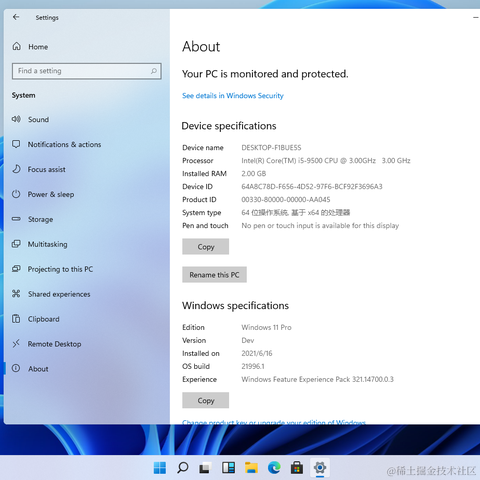This screenshot has width=480, height=480.
Task: Launch File Explorer from taskbar
Action: tap(251, 468)
